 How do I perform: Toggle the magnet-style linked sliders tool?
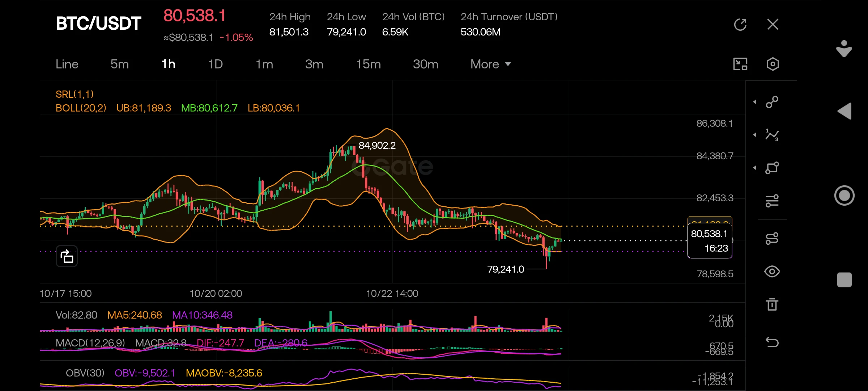pos(772,239)
